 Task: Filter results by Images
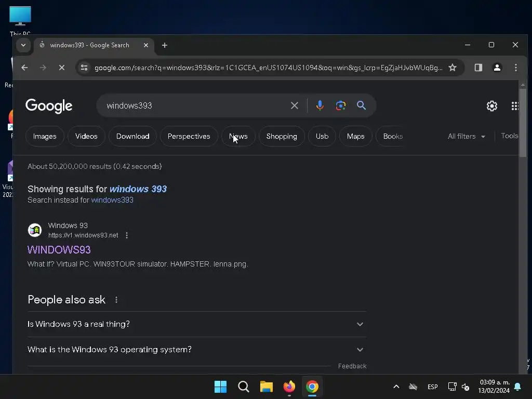(45, 137)
